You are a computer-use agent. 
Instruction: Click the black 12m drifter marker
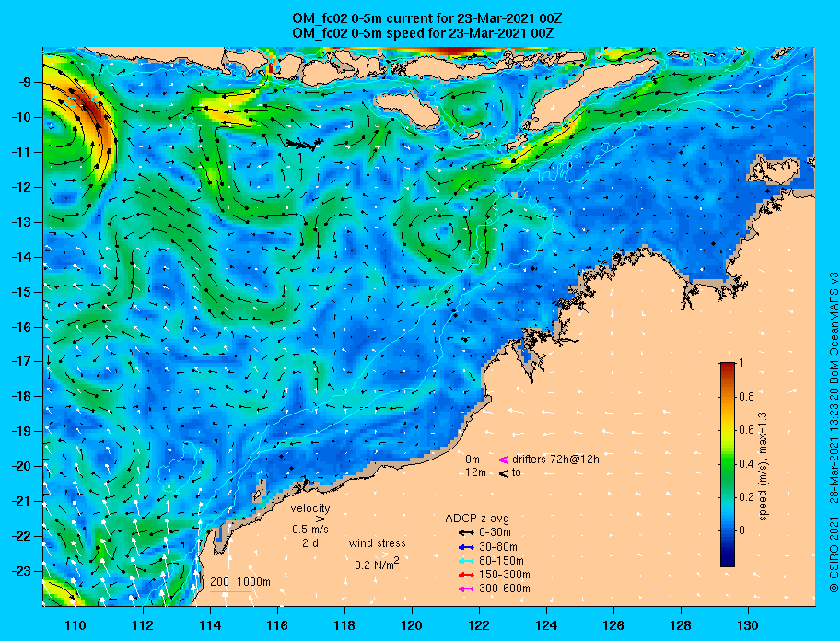pyautogui.click(x=504, y=473)
